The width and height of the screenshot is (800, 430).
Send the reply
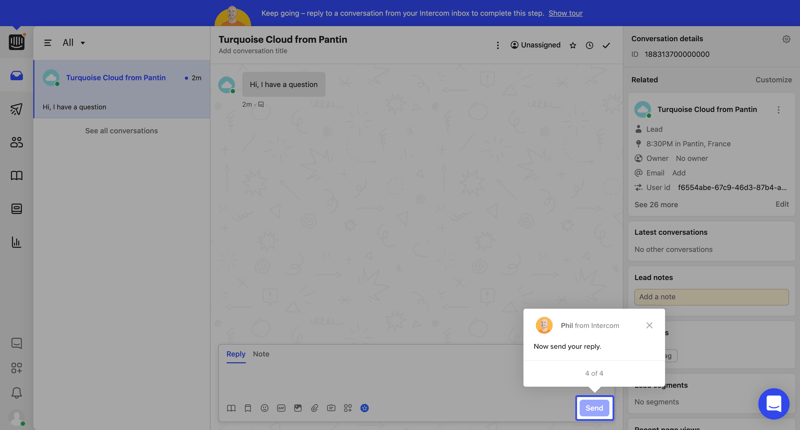point(594,408)
